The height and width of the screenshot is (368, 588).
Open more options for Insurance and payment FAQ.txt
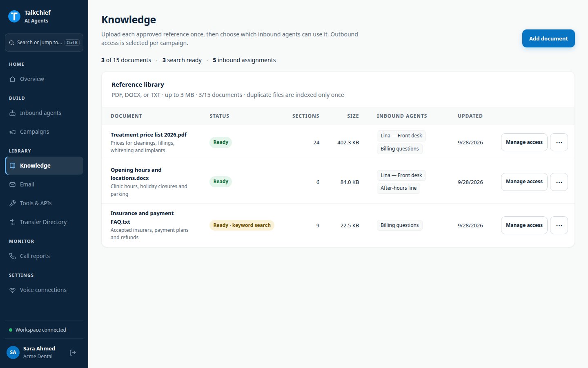[x=559, y=225]
